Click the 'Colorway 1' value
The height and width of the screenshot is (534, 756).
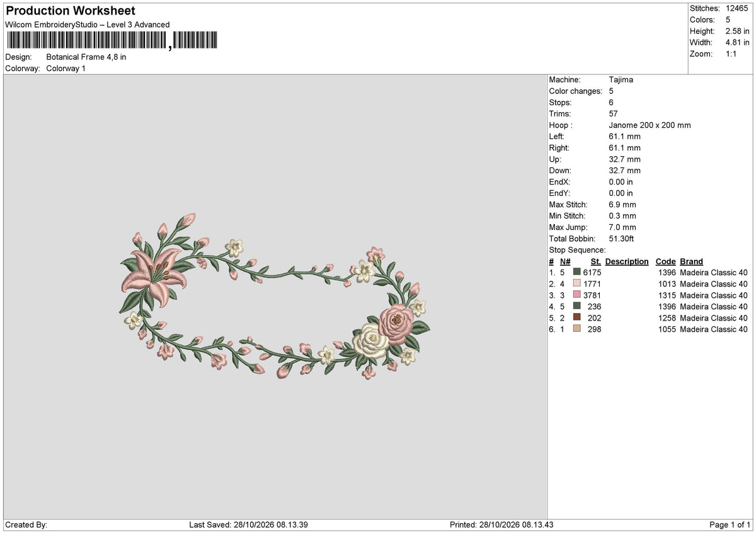click(66, 69)
